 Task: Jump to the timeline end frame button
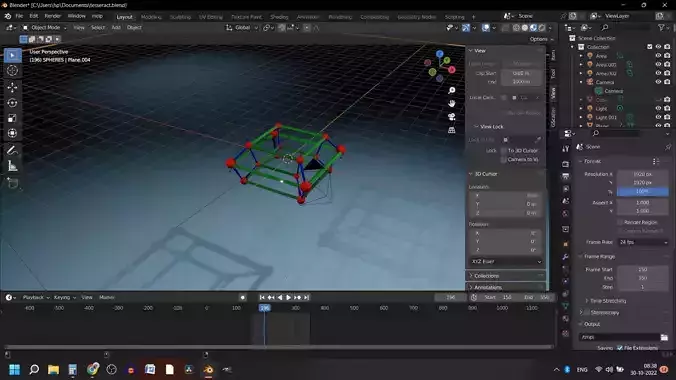(x=307, y=298)
